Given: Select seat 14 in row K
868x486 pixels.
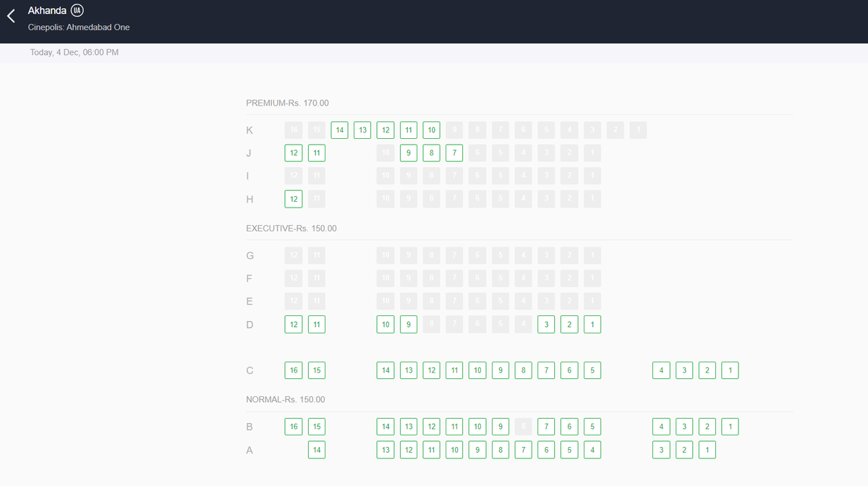Looking at the screenshot, I should (x=339, y=130).
